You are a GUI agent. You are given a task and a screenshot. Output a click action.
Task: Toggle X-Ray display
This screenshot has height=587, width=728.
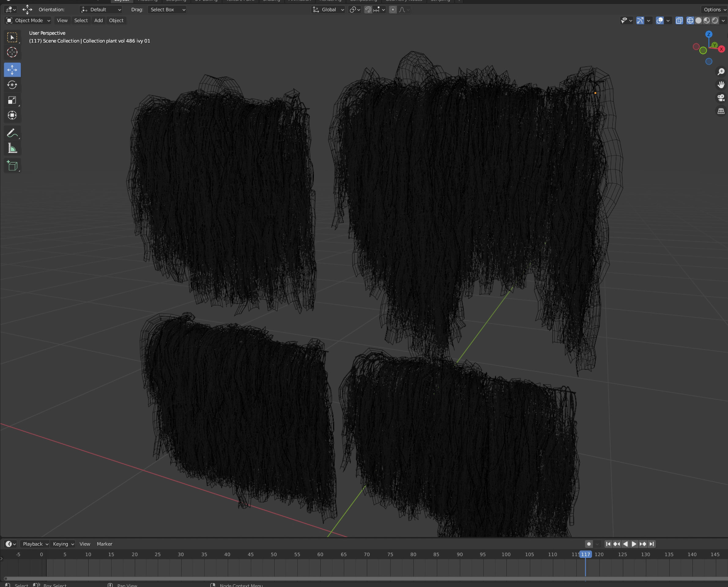[x=679, y=20]
